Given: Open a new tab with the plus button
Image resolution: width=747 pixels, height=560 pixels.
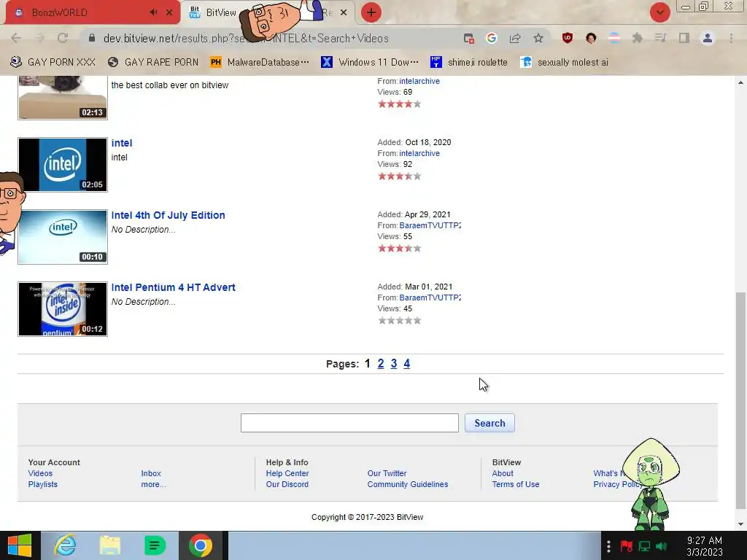Looking at the screenshot, I should point(371,12).
